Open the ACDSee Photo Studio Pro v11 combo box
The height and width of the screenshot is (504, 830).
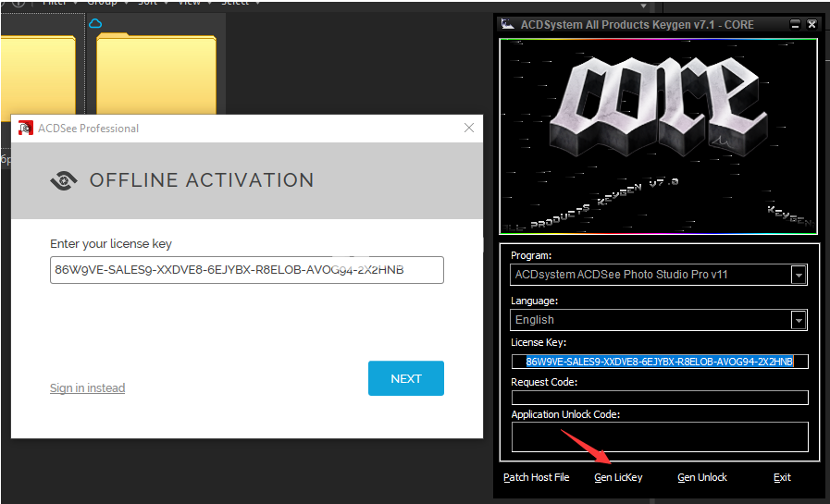(x=659, y=275)
